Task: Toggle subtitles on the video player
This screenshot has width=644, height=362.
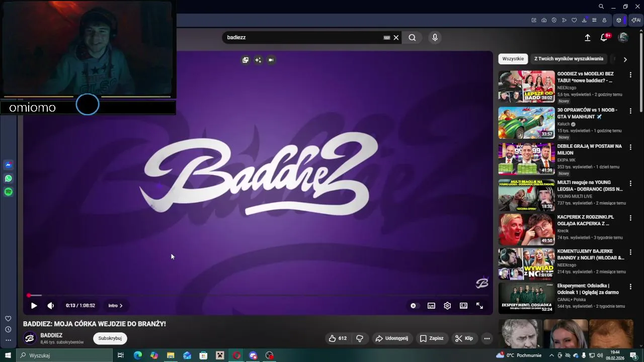Action: (431, 306)
